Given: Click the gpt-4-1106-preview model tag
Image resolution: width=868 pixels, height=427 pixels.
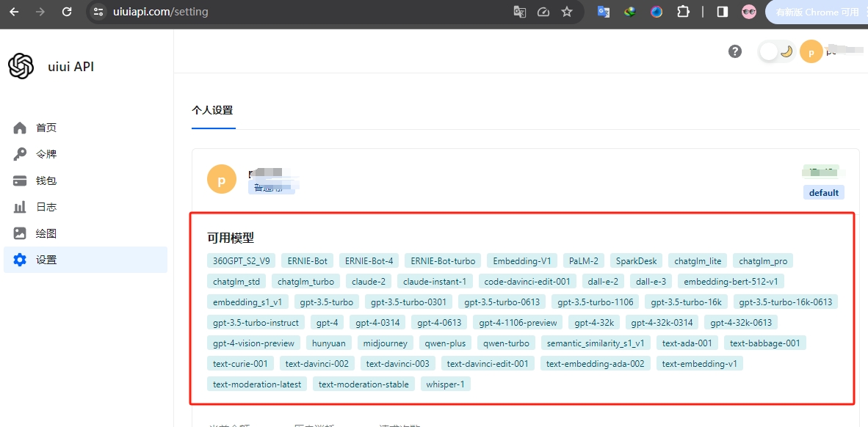Looking at the screenshot, I should click(x=518, y=323).
